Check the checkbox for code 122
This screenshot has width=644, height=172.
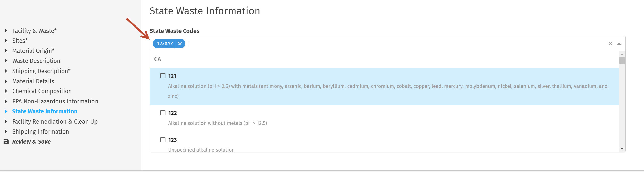pyautogui.click(x=163, y=113)
